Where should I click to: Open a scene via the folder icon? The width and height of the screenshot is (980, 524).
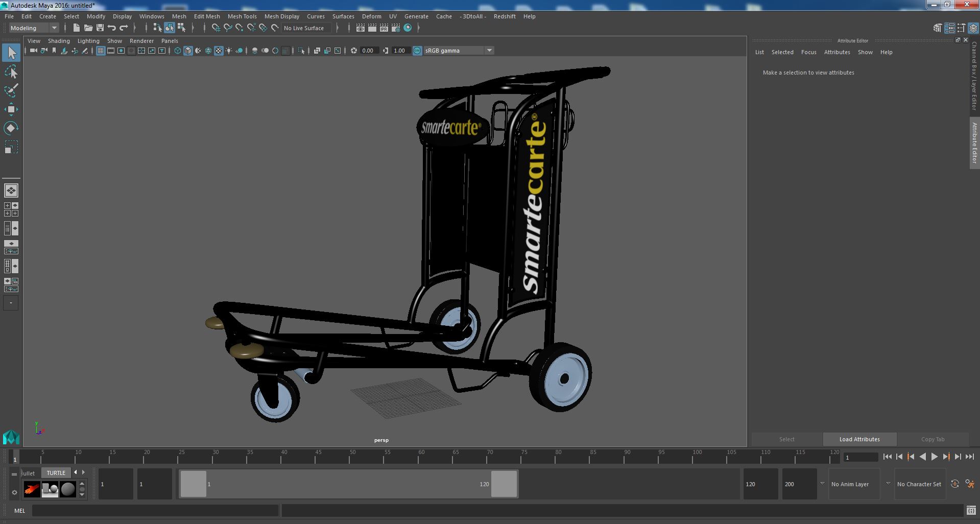point(88,28)
